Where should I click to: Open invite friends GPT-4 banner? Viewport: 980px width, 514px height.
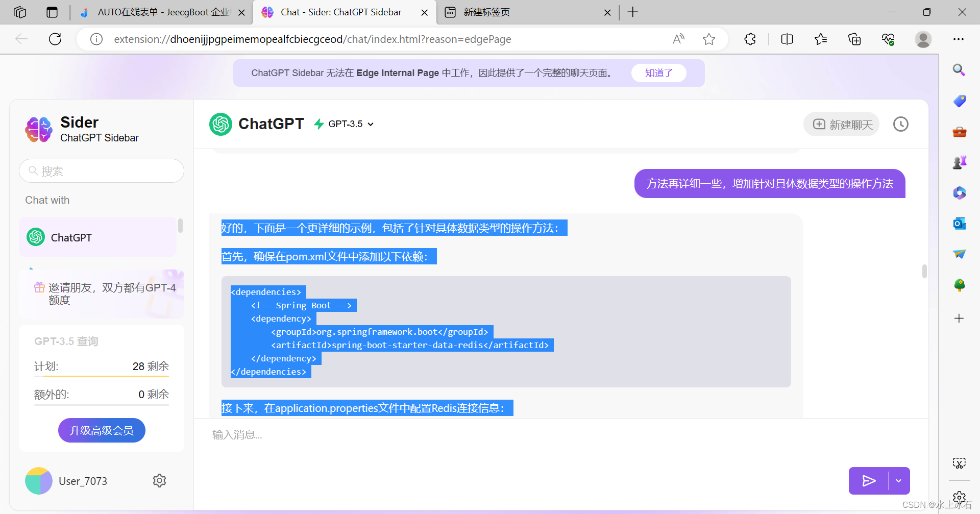(x=102, y=294)
